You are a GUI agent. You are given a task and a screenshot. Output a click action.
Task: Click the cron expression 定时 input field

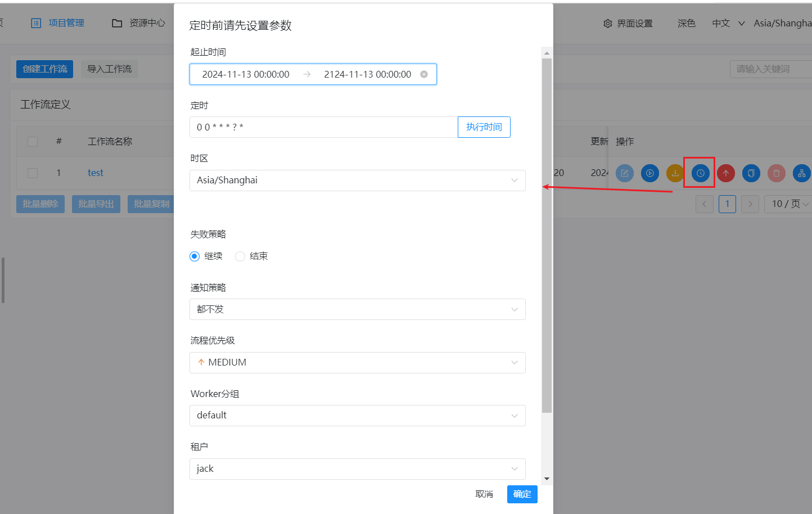tap(323, 127)
